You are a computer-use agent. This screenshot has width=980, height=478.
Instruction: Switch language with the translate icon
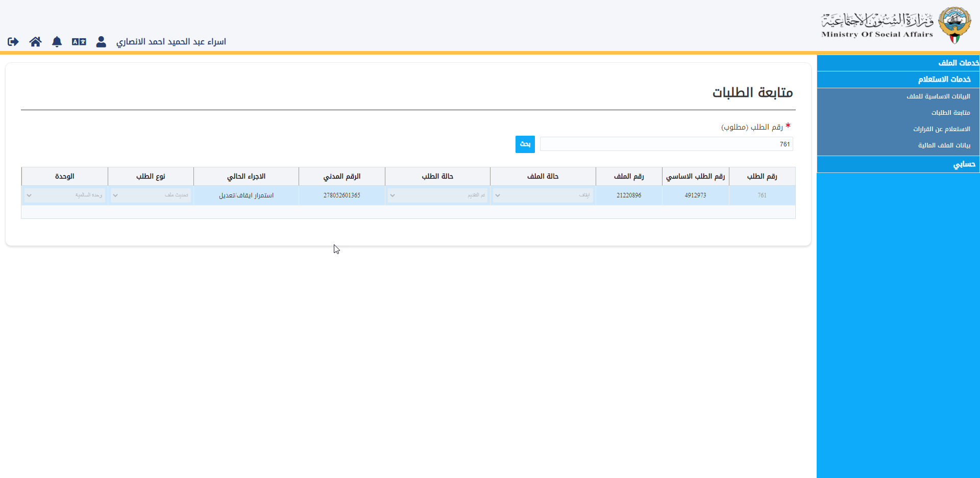(x=79, y=42)
